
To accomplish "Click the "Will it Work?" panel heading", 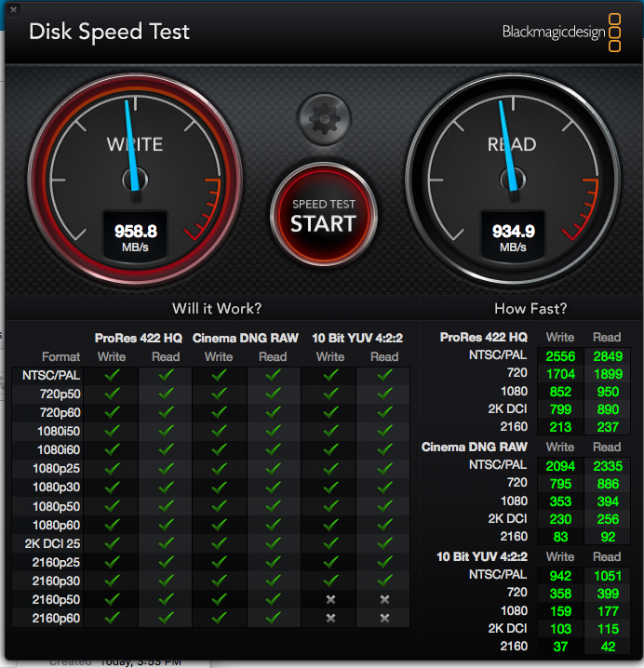I will click(x=217, y=308).
